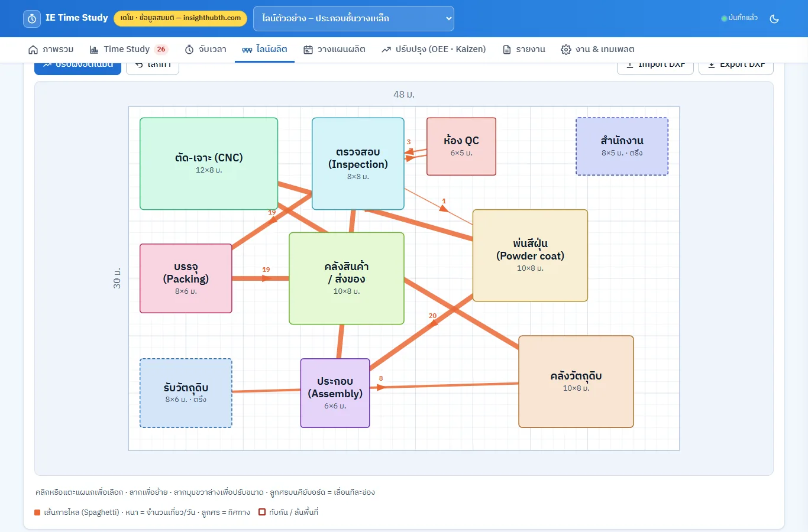The width and height of the screenshot is (808, 532).
Task: Click the flow arrow labeled 20
Action: 432,324
